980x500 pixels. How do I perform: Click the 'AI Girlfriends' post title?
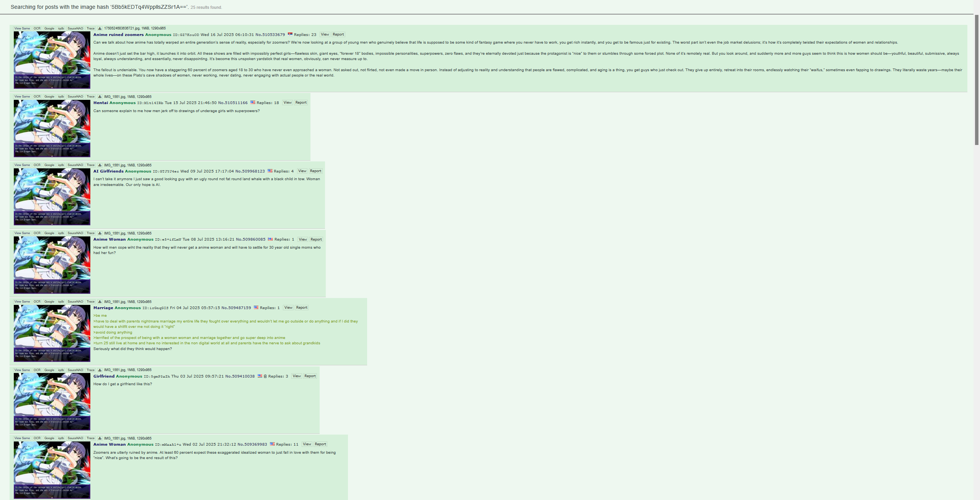click(x=108, y=171)
